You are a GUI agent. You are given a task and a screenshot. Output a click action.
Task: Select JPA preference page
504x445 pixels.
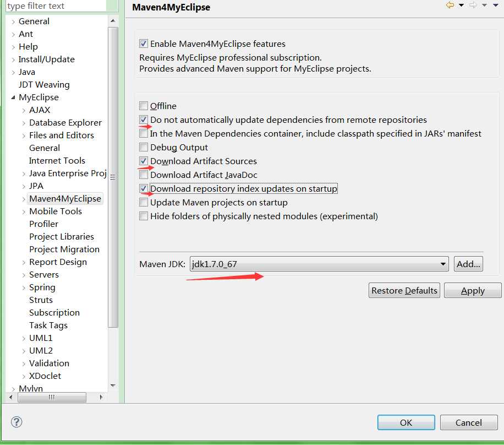pos(36,186)
